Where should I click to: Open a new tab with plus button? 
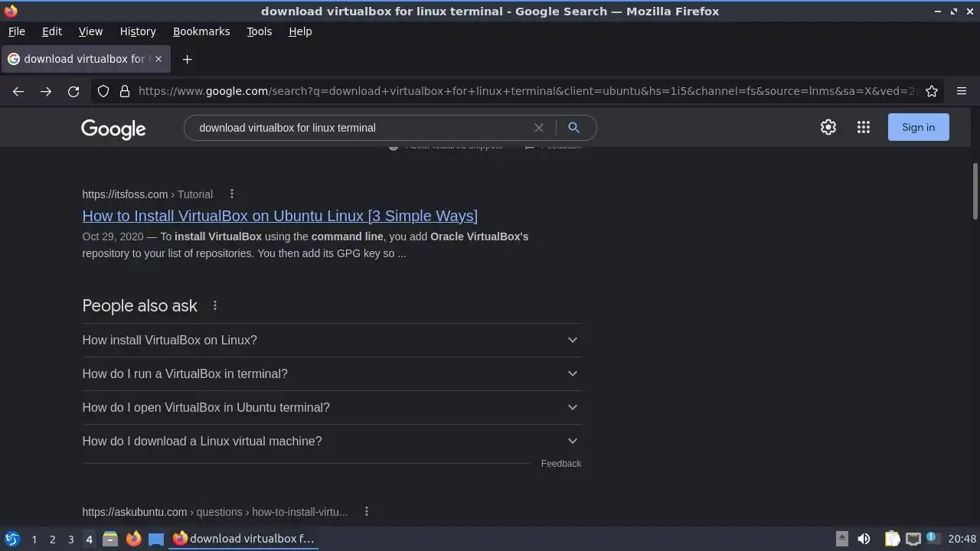187,59
